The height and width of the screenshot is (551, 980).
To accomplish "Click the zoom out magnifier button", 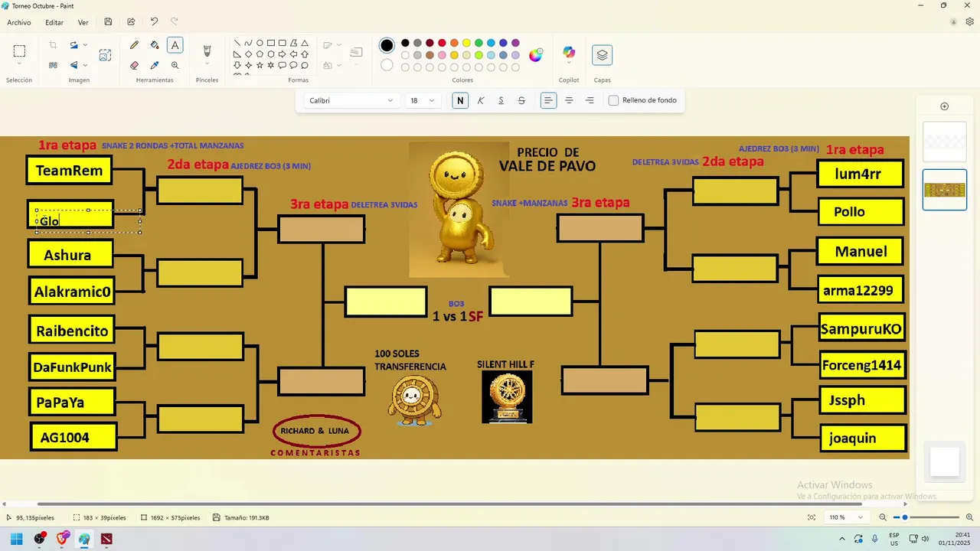I will point(882,517).
